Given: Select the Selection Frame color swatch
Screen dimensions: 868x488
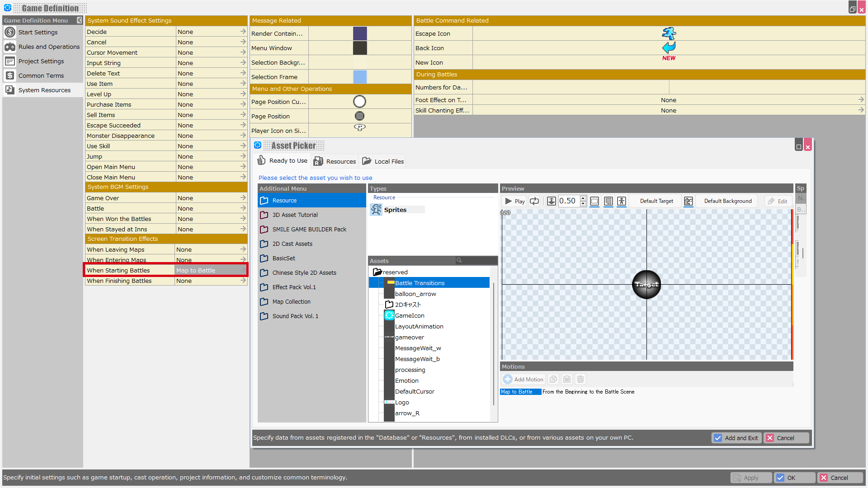Looking at the screenshot, I should (360, 76).
